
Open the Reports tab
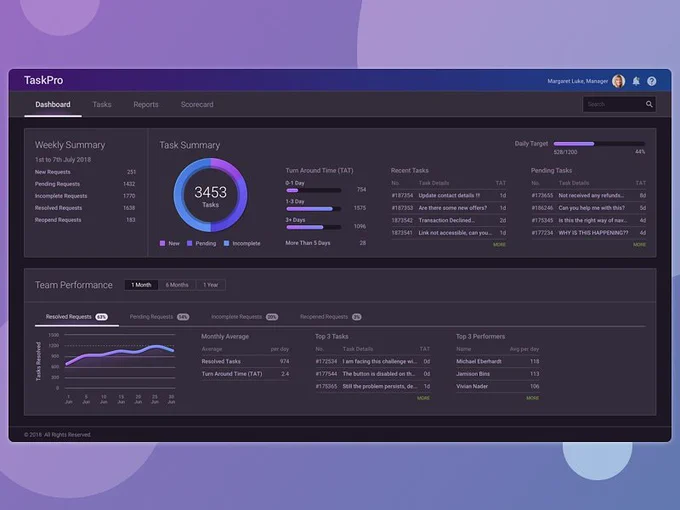pyautogui.click(x=146, y=105)
